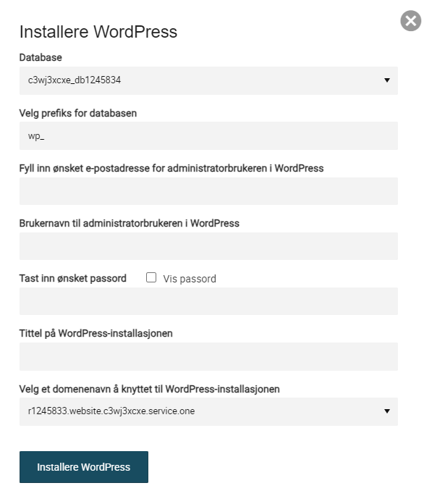Enable the Vis passord checkbox

[x=151, y=277]
